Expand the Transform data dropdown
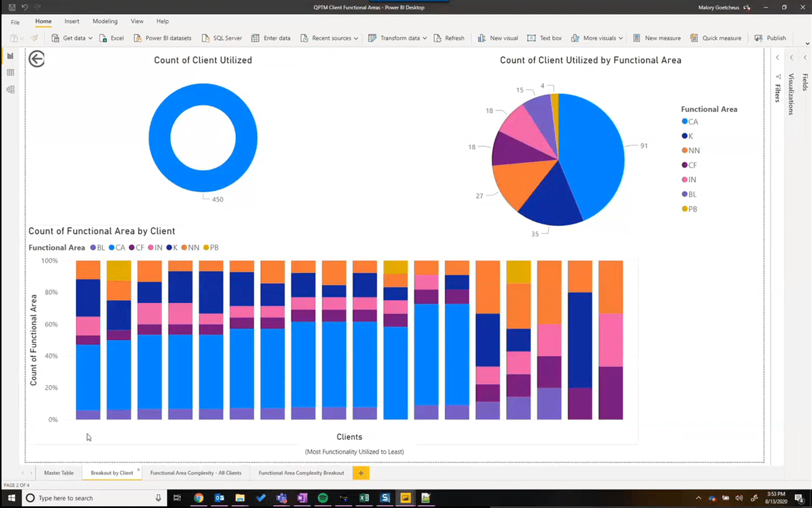812x508 pixels. tap(425, 38)
